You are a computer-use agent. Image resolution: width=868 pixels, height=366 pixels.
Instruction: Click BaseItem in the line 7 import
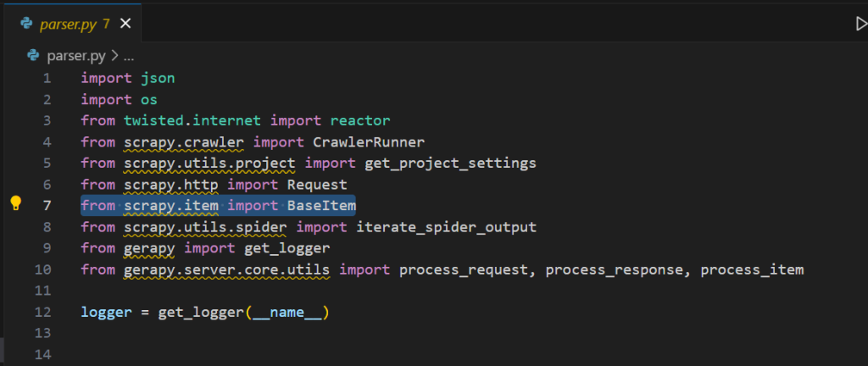322,205
